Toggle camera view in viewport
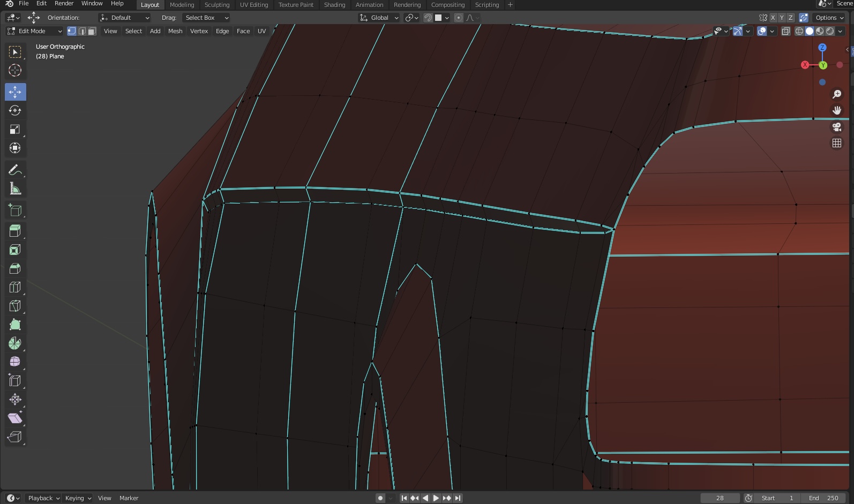Screen dimensions: 854x504 [836, 127]
